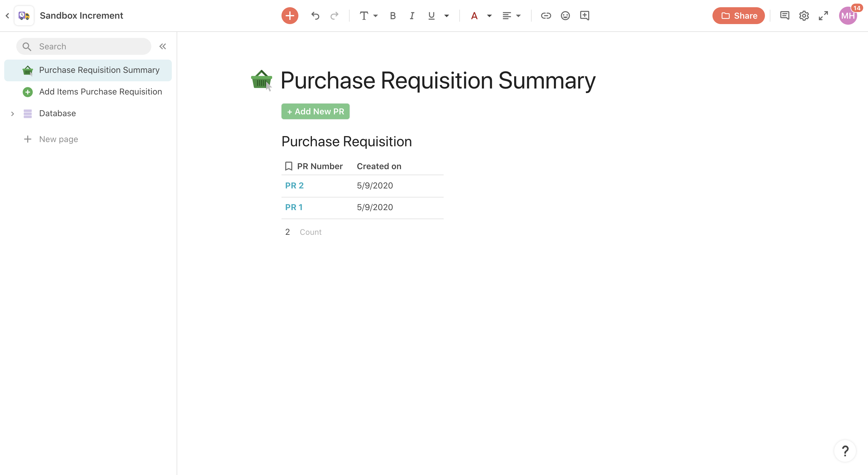This screenshot has height=475, width=868.
Task: Add a comment with the comment-plus icon
Action: [584, 15]
